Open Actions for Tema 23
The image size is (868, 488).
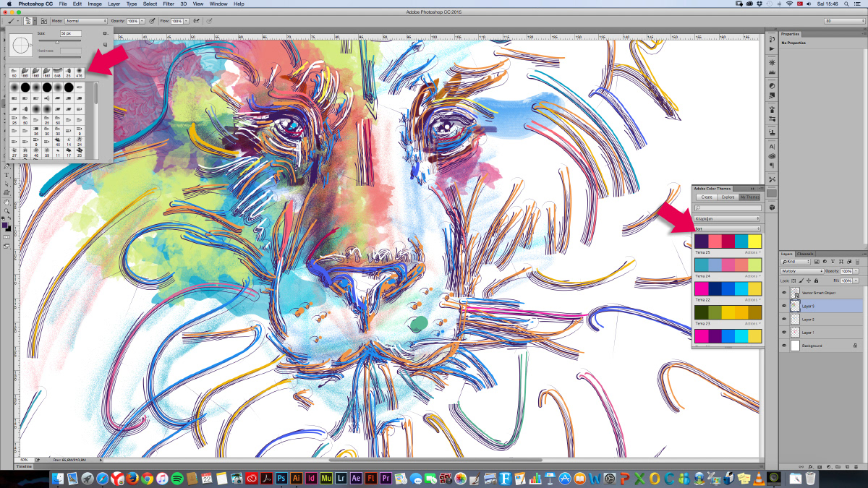[x=754, y=324]
